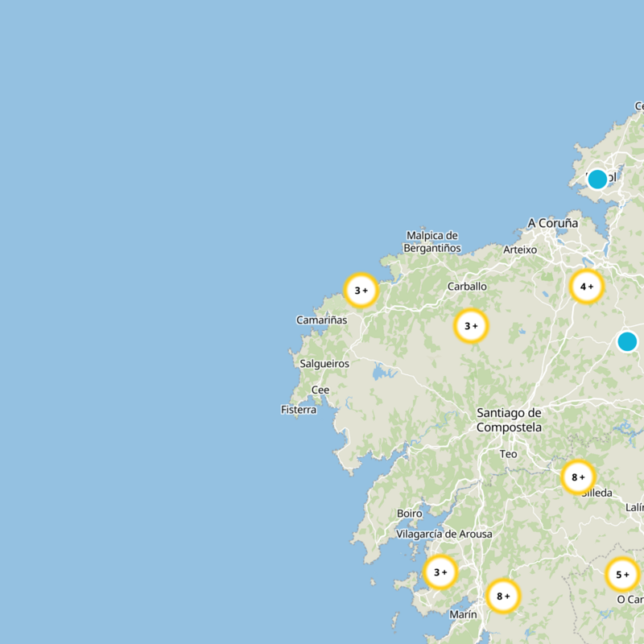The image size is (644, 644).
Task: Open the 8+ cluster beside Silleda
Action: [x=578, y=477]
